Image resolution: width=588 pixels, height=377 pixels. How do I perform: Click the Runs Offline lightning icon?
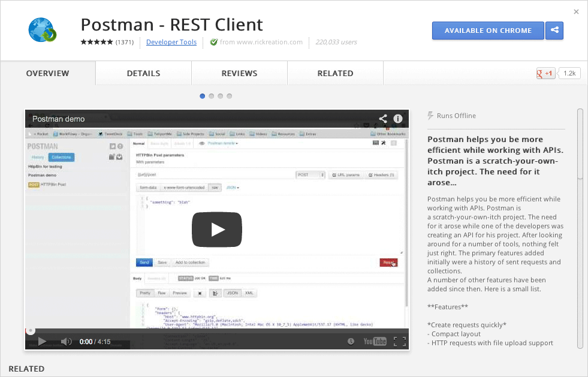430,116
